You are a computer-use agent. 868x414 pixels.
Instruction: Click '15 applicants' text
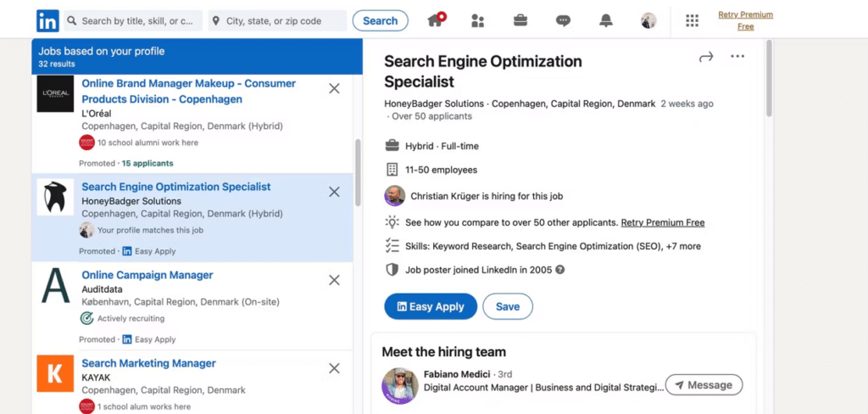point(147,164)
